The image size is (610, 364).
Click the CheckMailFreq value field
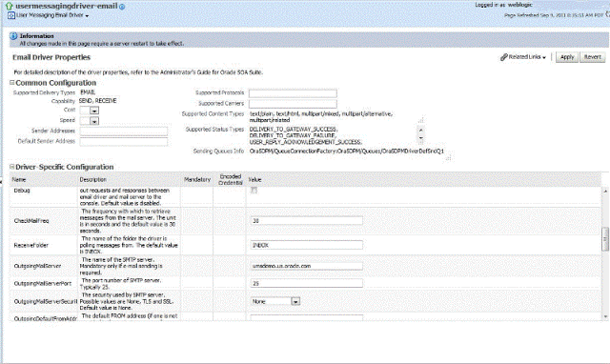[307, 220]
